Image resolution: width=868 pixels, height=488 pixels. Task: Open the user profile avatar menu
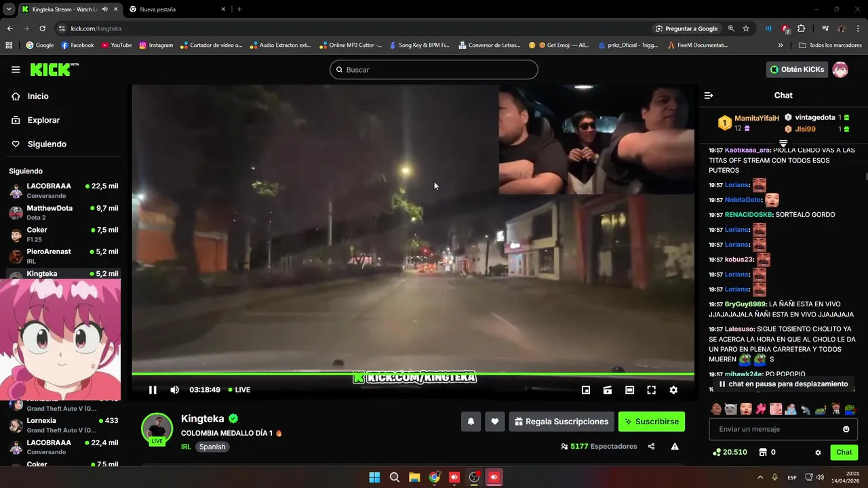point(840,69)
